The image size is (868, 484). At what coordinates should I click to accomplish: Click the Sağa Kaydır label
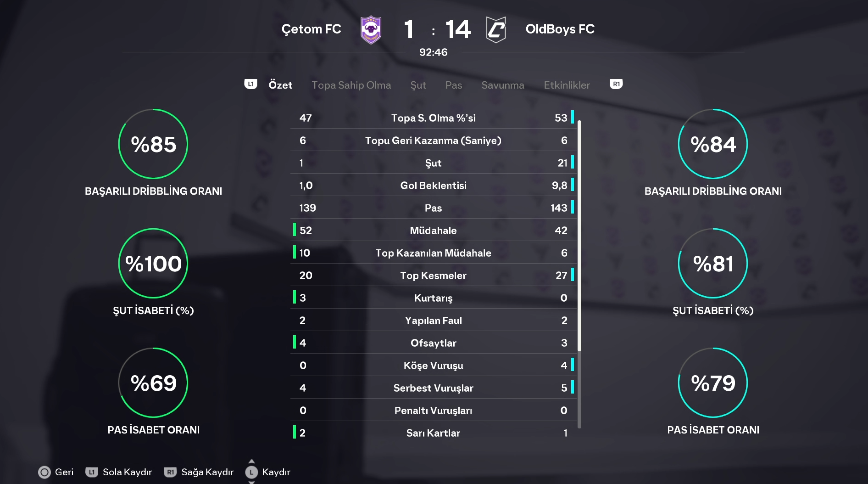tap(207, 472)
